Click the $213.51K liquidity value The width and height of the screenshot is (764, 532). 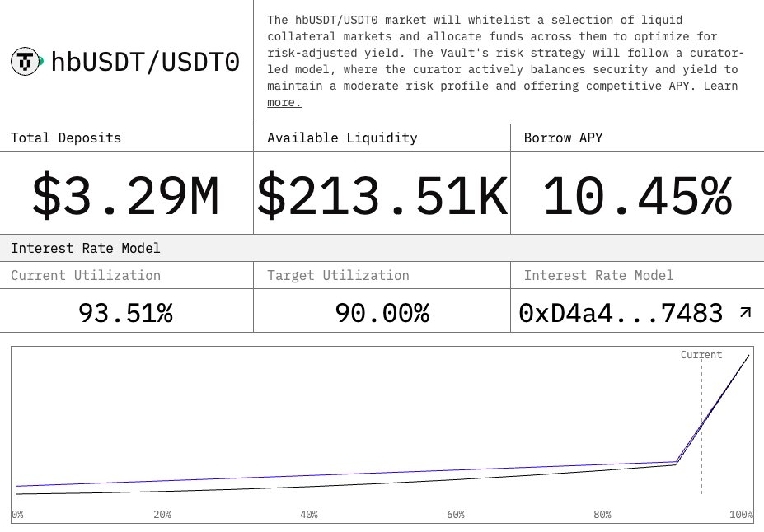(x=382, y=196)
